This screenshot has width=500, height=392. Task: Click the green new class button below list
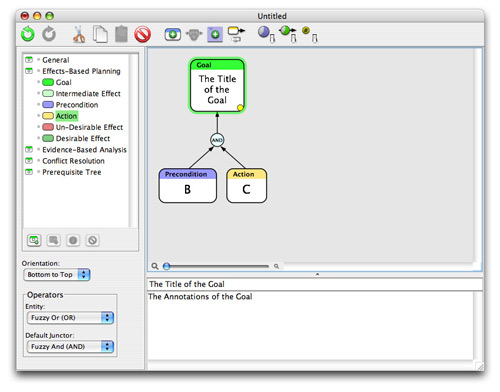pos(34,240)
